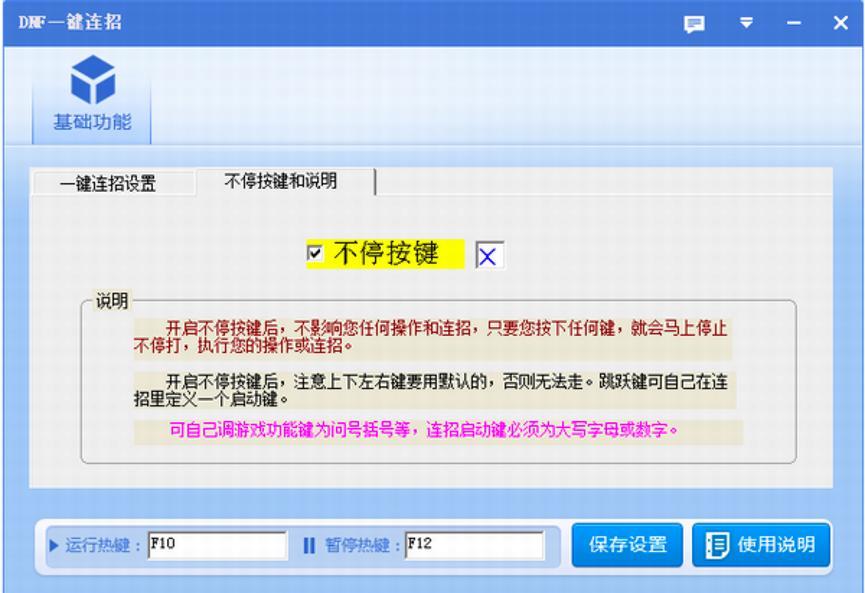Image resolution: width=865 pixels, height=593 pixels.
Task: Open the 基础功能 cube icon
Action: [93, 80]
